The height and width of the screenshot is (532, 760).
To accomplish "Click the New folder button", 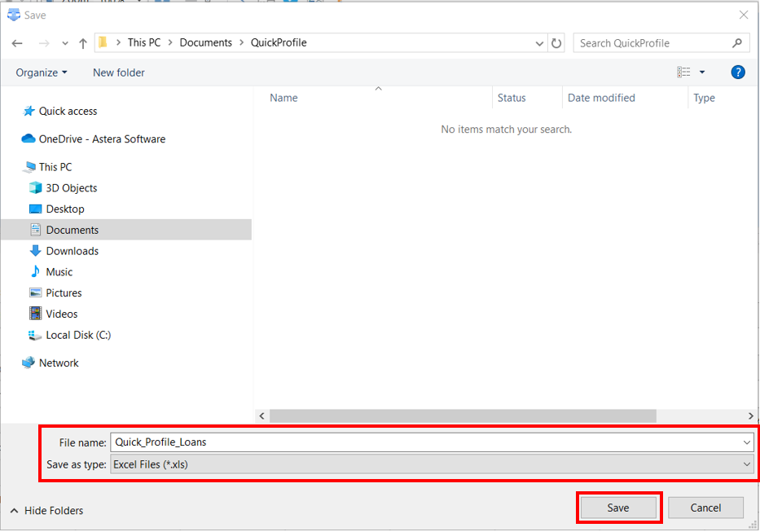I will click(x=119, y=73).
